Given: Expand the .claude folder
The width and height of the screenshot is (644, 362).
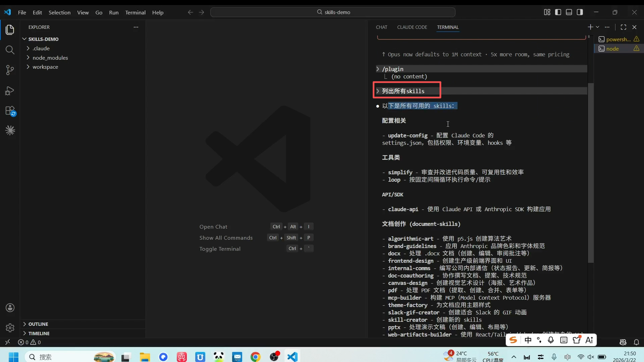Looking at the screenshot, I should (x=41, y=48).
